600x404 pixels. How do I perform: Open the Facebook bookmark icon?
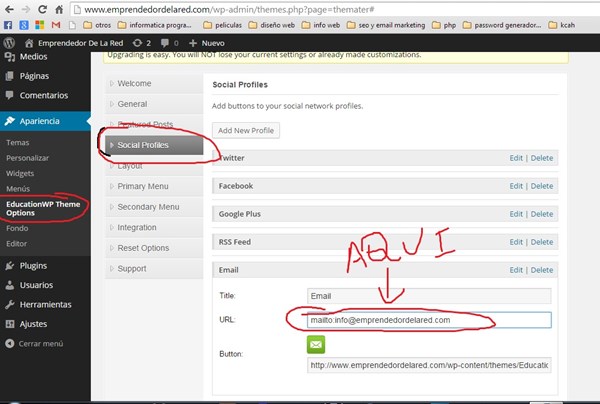[8, 25]
